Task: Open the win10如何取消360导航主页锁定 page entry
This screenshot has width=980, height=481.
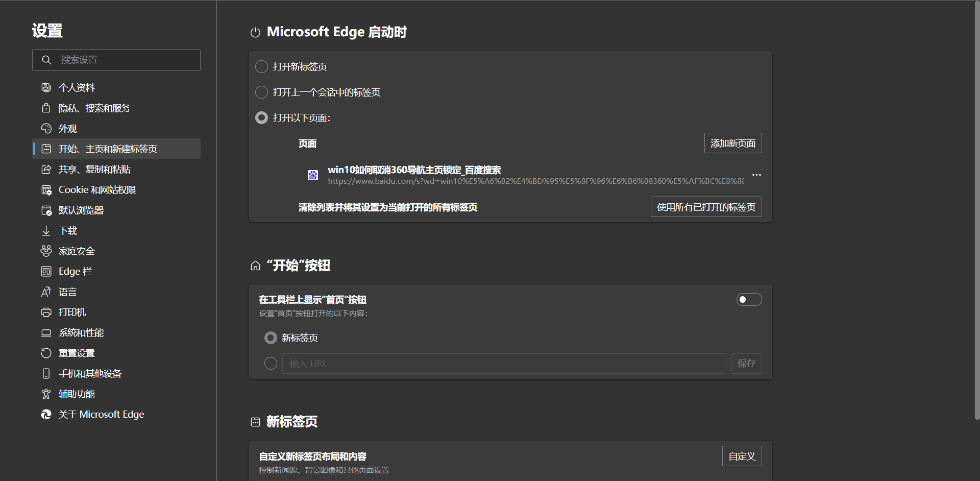Action: click(x=414, y=170)
